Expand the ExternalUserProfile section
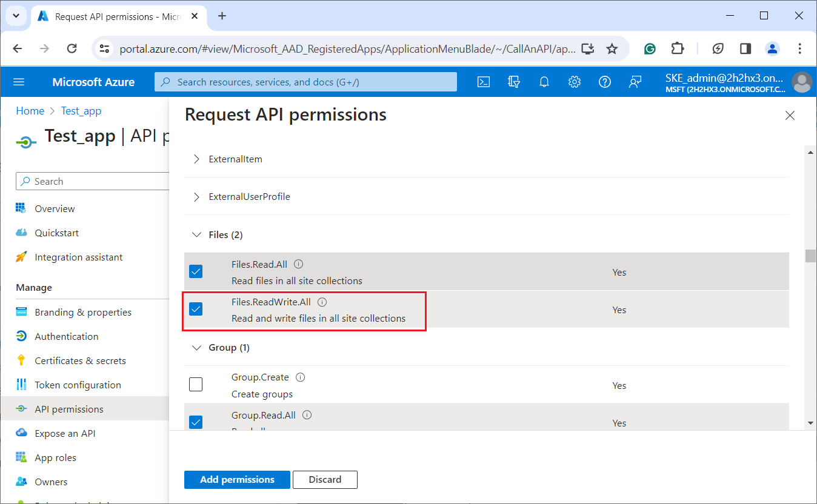817x504 pixels. tap(196, 196)
